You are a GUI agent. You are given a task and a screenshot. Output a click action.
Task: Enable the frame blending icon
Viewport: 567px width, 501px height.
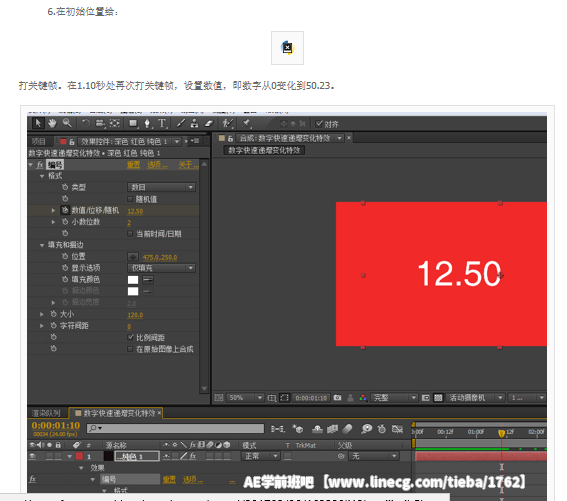tap(332, 429)
